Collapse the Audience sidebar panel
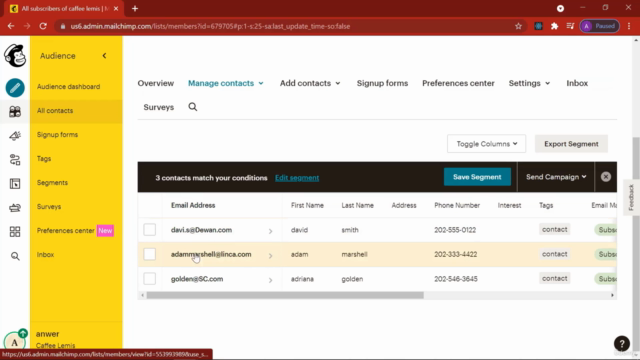Viewport: 640px width, 360px height. point(104,56)
